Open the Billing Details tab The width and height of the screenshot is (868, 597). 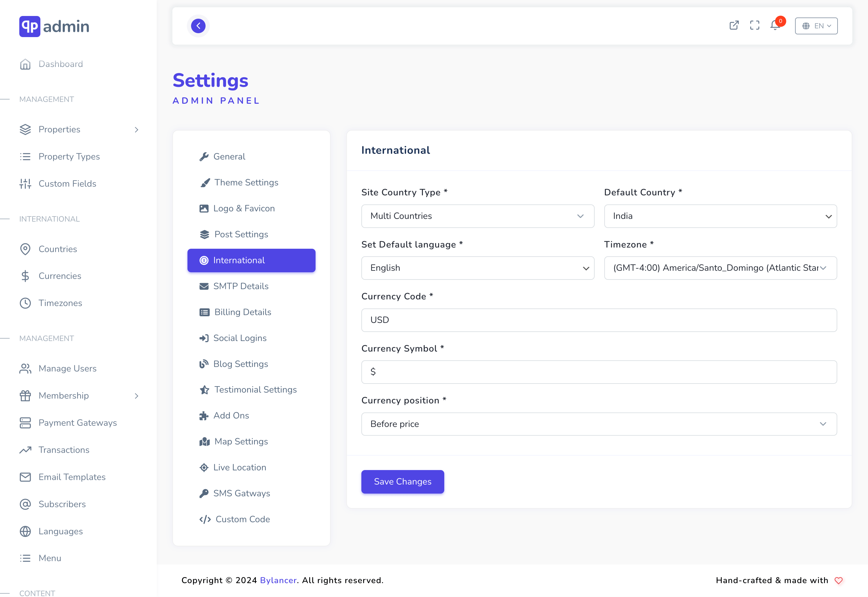click(251, 312)
